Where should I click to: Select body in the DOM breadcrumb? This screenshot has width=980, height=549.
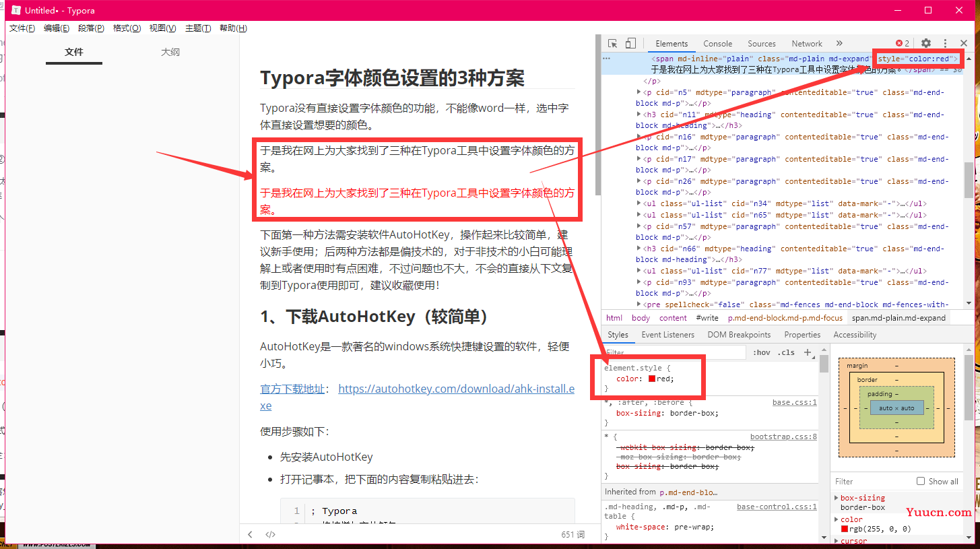point(641,318)
